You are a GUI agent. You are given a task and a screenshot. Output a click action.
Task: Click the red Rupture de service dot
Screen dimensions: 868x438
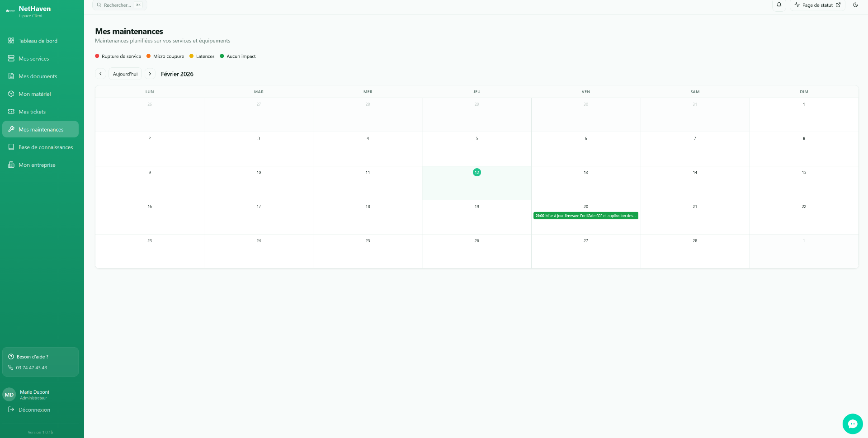click(x=97, y=56)
